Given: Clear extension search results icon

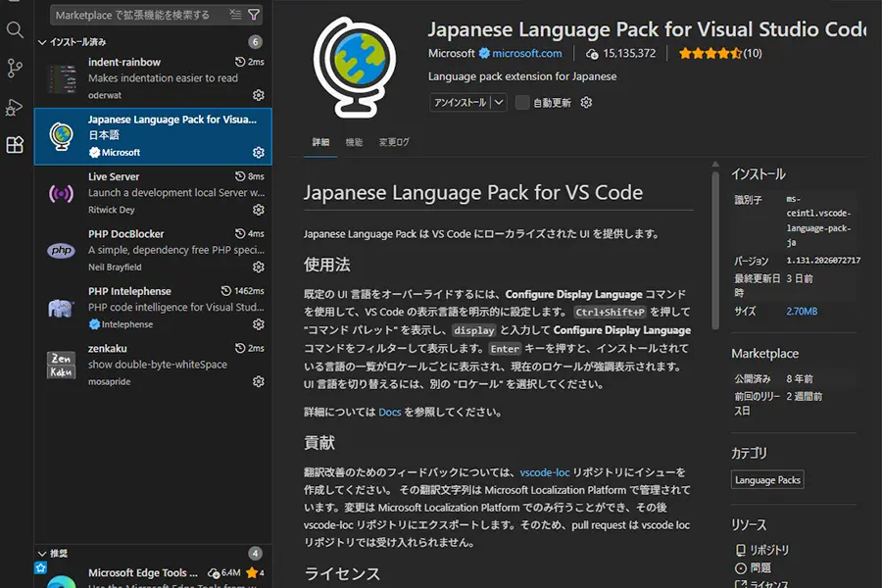Looking at the screenshot, I should (x=235, y=15).
